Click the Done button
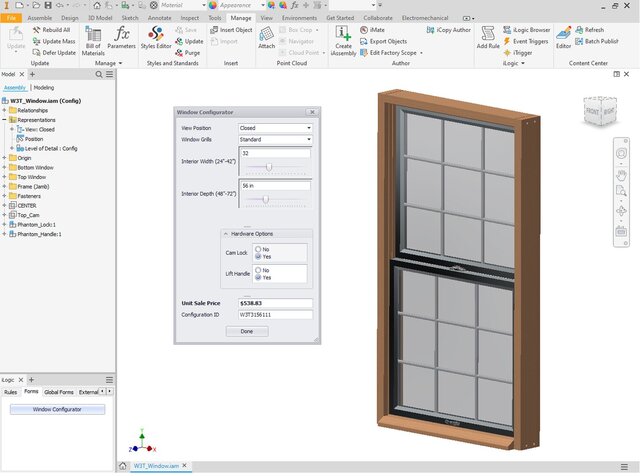This screenshot has width=640, height=476. pyautogui.click(x=246, y=331)
